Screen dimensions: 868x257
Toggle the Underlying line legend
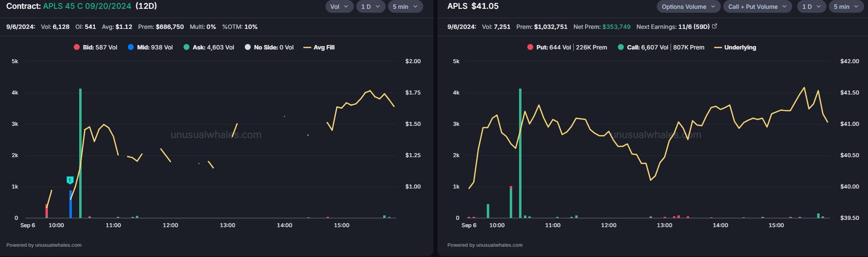735,47
